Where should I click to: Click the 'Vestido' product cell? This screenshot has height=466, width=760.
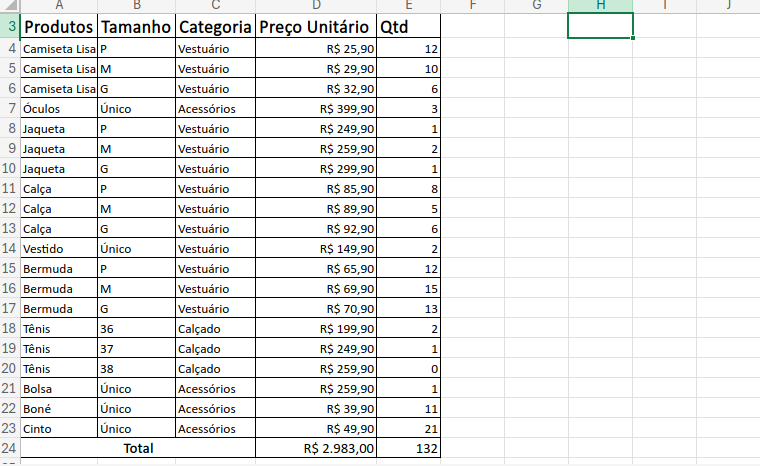click(x=59, y=248)
